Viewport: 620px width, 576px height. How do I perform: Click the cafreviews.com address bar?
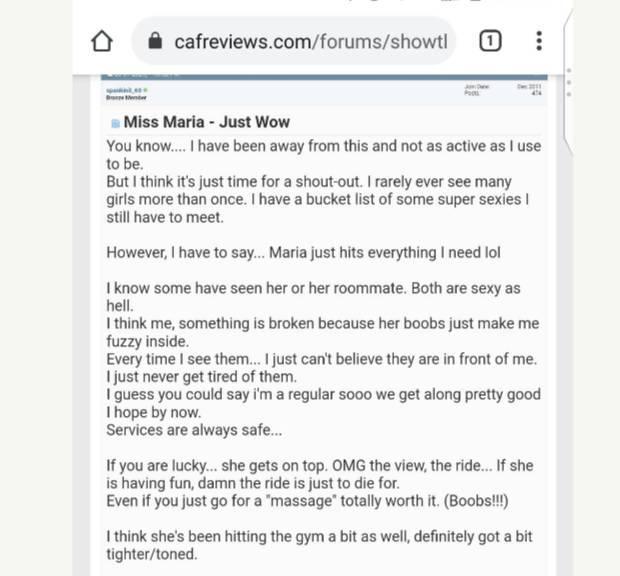tap(293, 41)
